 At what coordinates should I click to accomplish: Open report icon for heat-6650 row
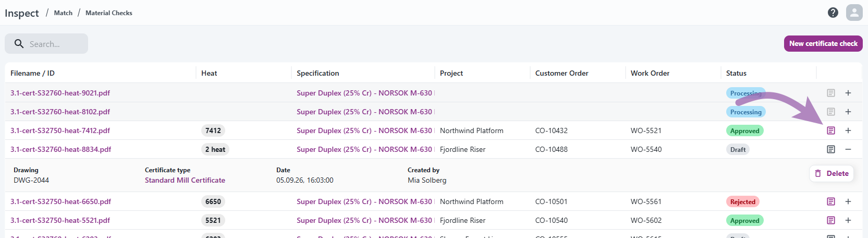coord(831,201)
